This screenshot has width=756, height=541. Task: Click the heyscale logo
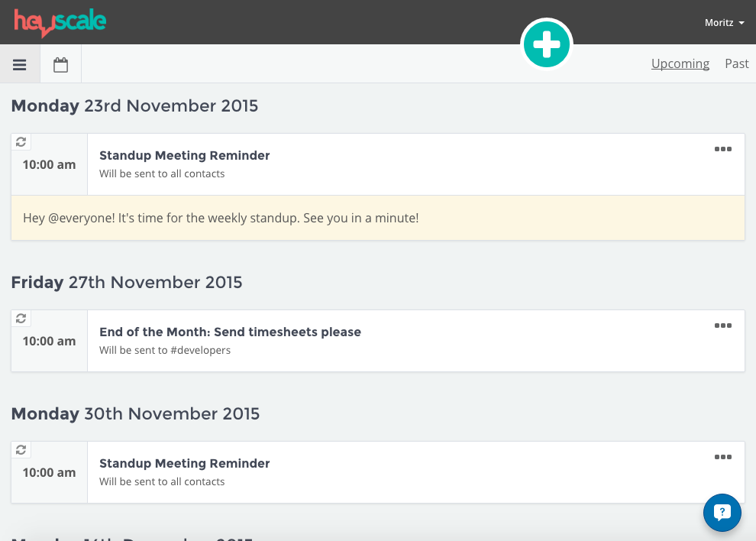(60, 22)
